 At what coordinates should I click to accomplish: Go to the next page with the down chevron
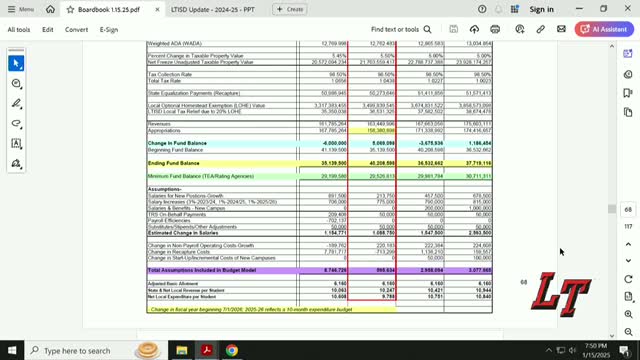(628, 260)
